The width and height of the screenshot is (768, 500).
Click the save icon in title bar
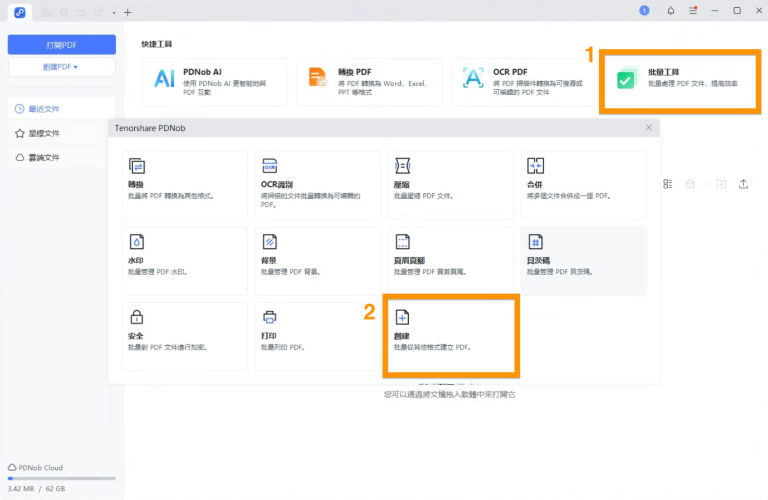pos(47,13)
